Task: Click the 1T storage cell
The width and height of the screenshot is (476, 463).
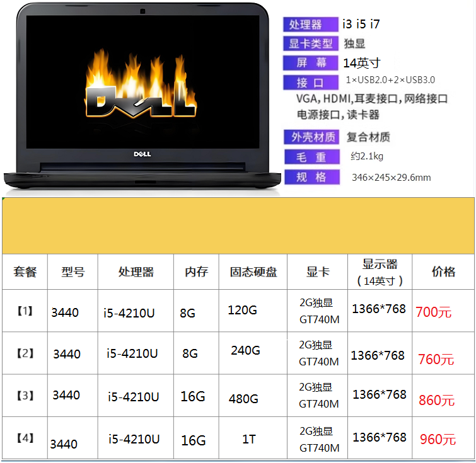Action: (x=249, y=439)
